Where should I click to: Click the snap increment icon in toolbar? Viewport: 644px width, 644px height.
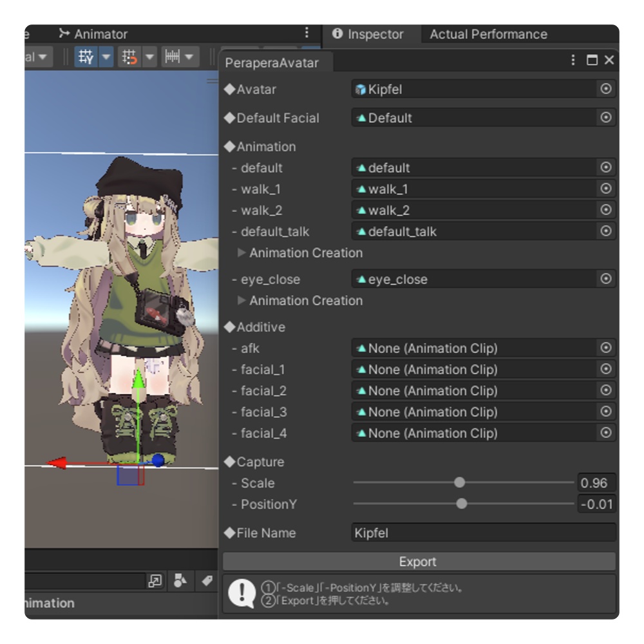pos(129,57)
